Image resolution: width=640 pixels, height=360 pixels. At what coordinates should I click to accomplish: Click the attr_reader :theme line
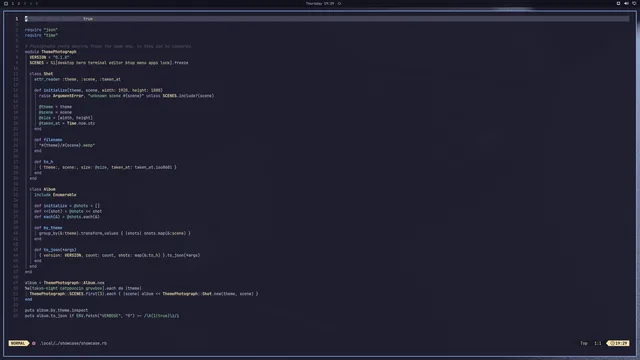coord(77,79)
